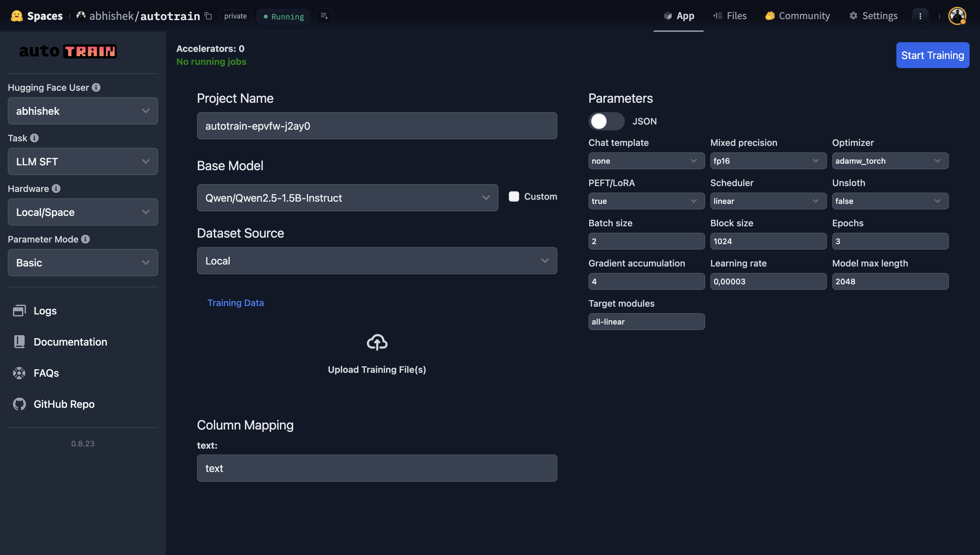Open the Training Data link
The width and height of the screenshot is (980, 555).
236,303
